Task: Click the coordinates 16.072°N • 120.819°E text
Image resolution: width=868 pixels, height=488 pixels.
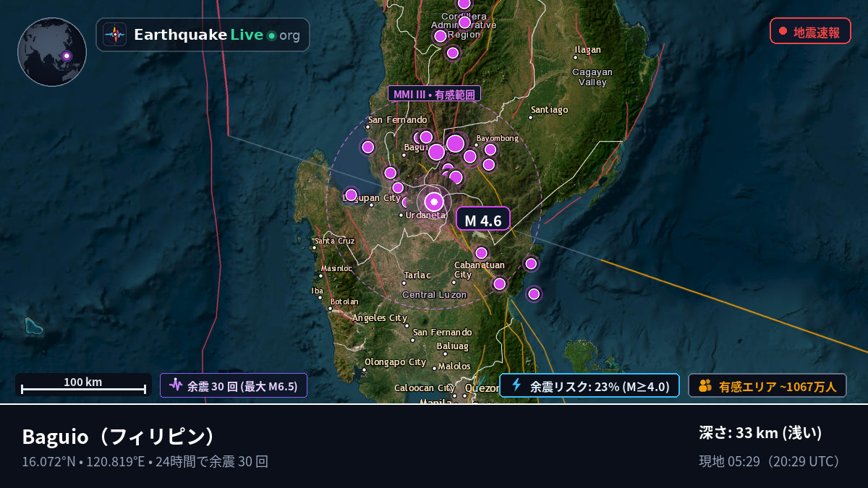Action: coord(85,461)
